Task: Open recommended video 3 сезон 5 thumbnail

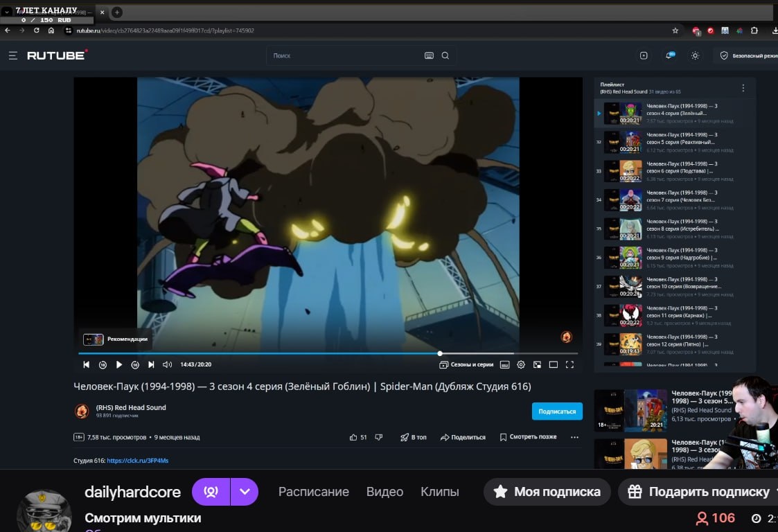Action: [630, 410]
